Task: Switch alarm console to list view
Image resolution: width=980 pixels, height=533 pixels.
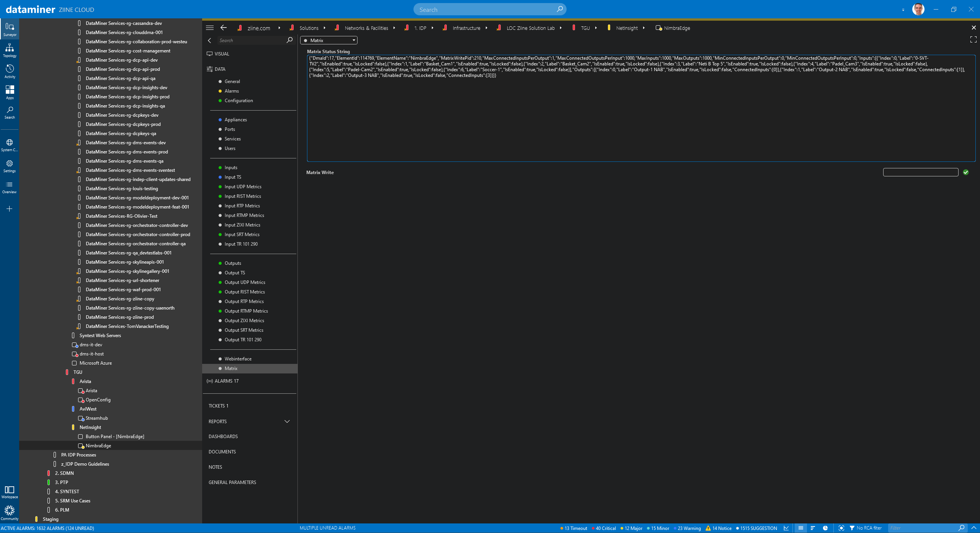Action: pos(800,528)
